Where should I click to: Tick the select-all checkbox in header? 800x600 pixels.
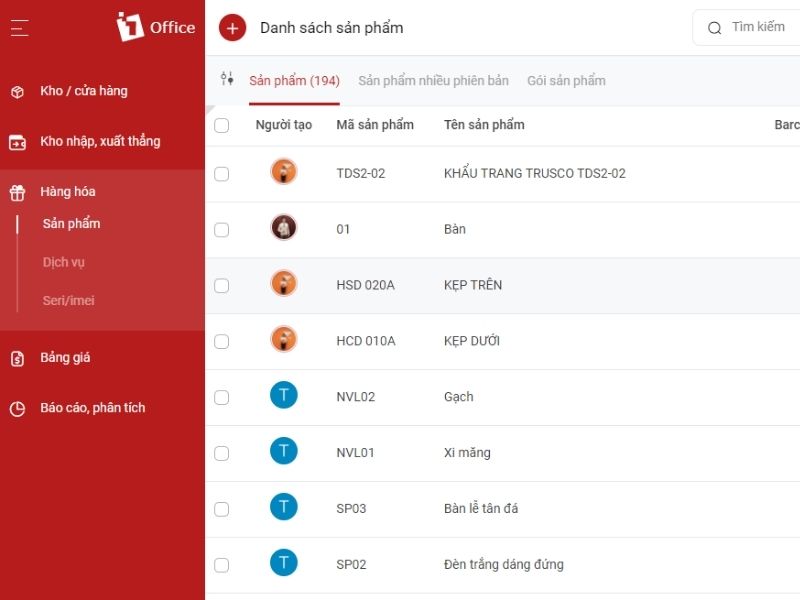coord(221,125)
